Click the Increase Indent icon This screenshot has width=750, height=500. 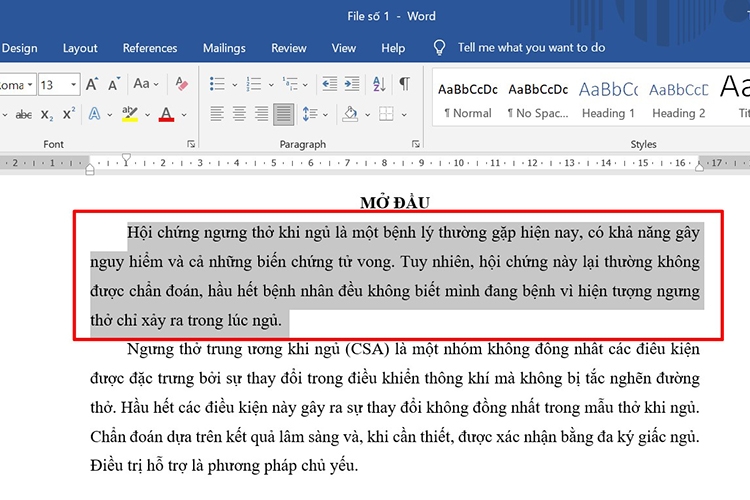352,84
